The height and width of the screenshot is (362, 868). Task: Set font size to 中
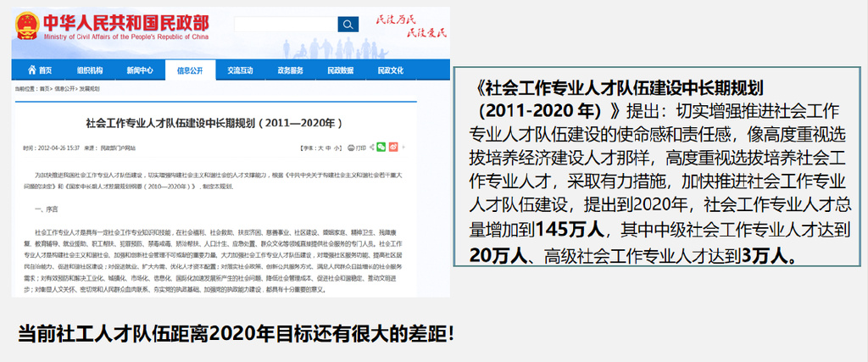(328, 148)
